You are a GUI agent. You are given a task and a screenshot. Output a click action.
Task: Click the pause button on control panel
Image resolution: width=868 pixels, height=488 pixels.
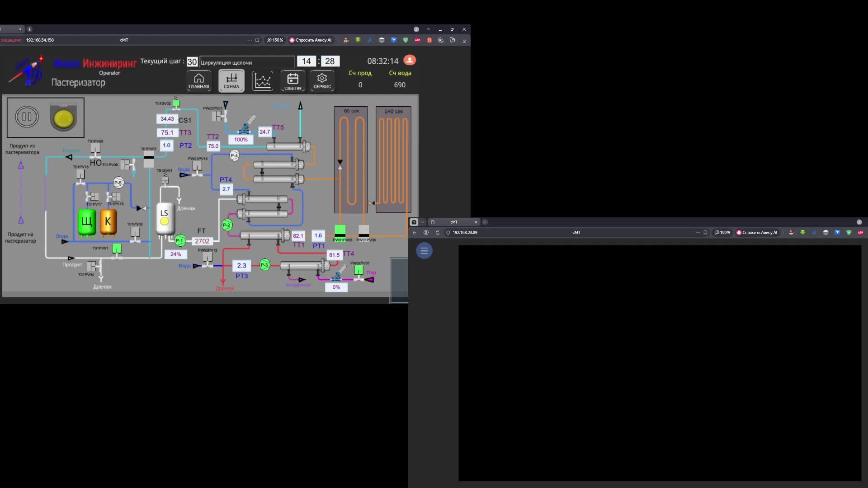click(x=27, y=117)
